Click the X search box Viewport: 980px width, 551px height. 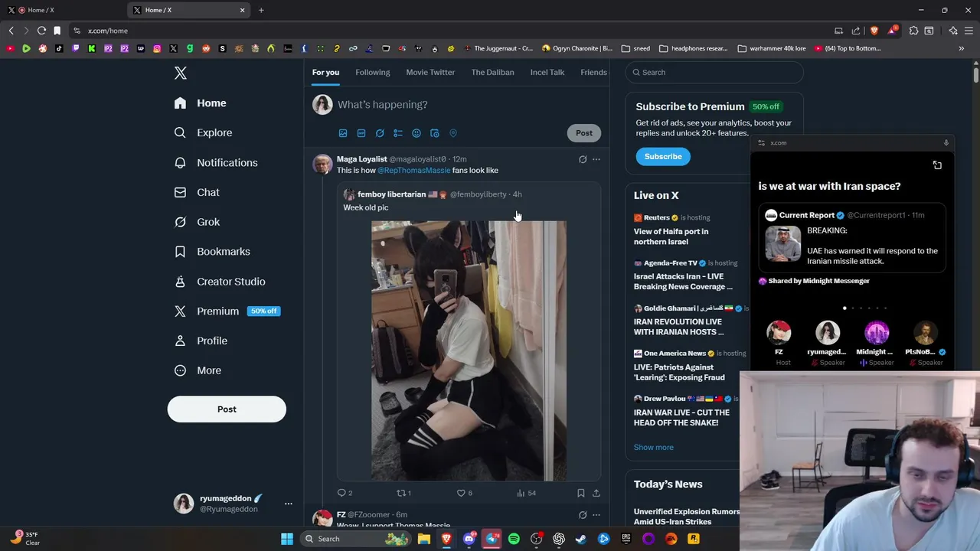714,73
